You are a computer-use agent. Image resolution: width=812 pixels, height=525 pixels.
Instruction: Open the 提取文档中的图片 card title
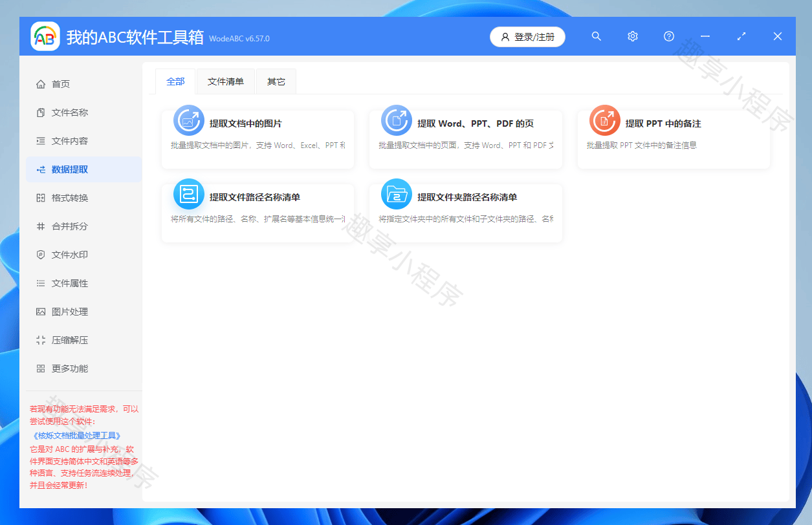[246, 123]
